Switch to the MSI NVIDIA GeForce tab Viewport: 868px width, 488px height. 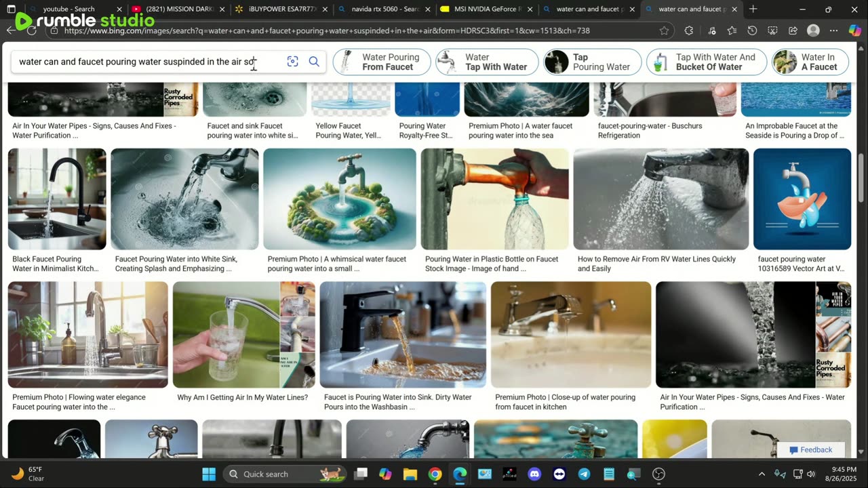click(487, 9)
